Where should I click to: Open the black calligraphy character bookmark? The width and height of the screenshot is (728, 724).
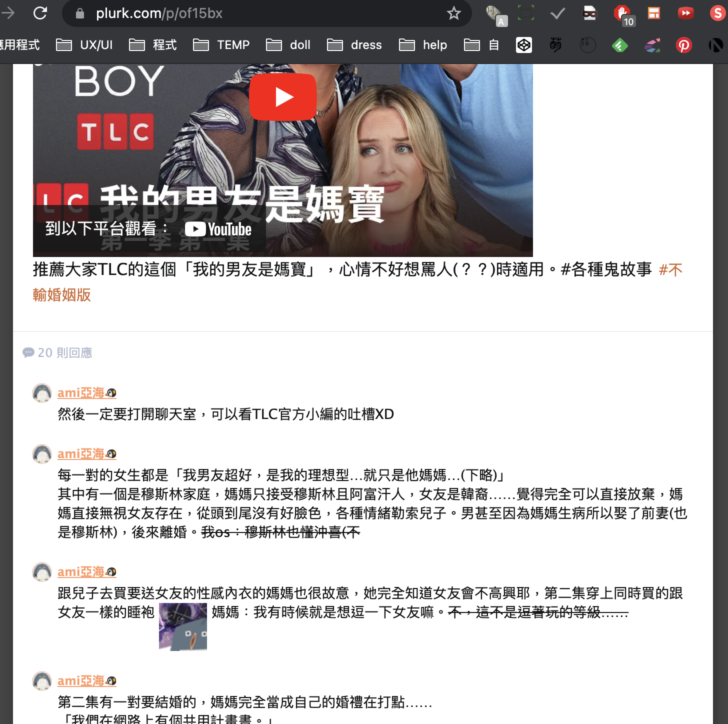[x=555, y=45]
